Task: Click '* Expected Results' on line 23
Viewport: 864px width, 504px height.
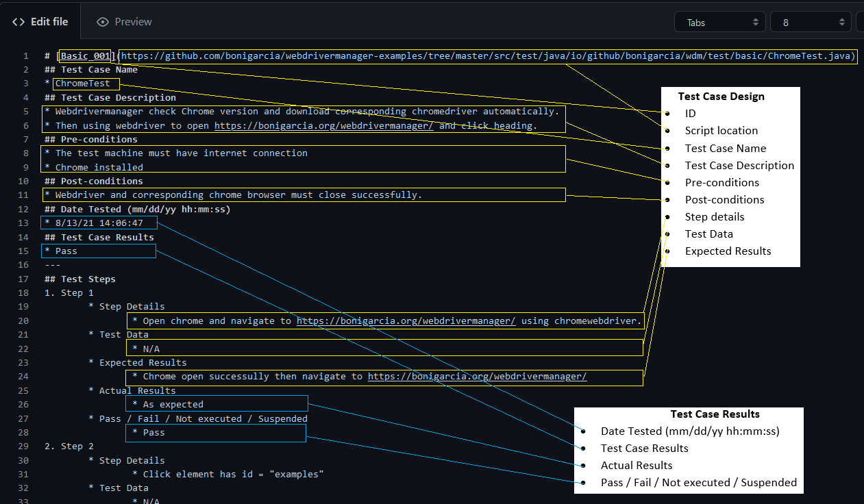Action: pyautogui.click(x=138, y=362)
